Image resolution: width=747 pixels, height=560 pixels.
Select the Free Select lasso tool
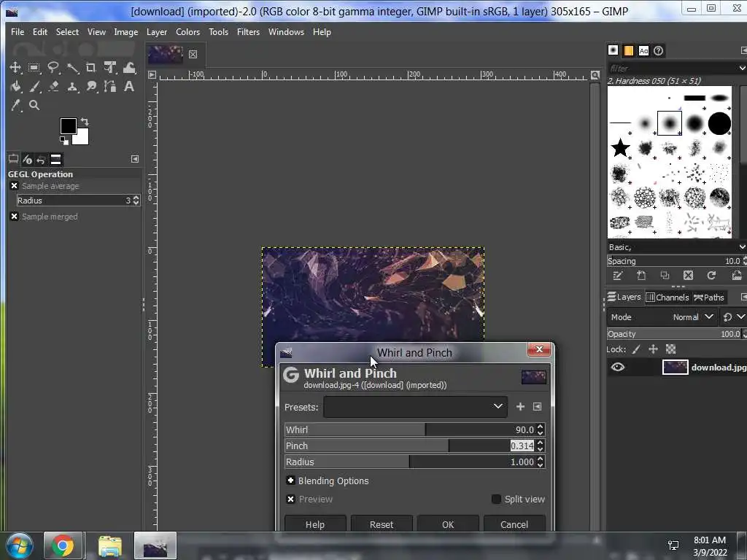tap(53, 68)
